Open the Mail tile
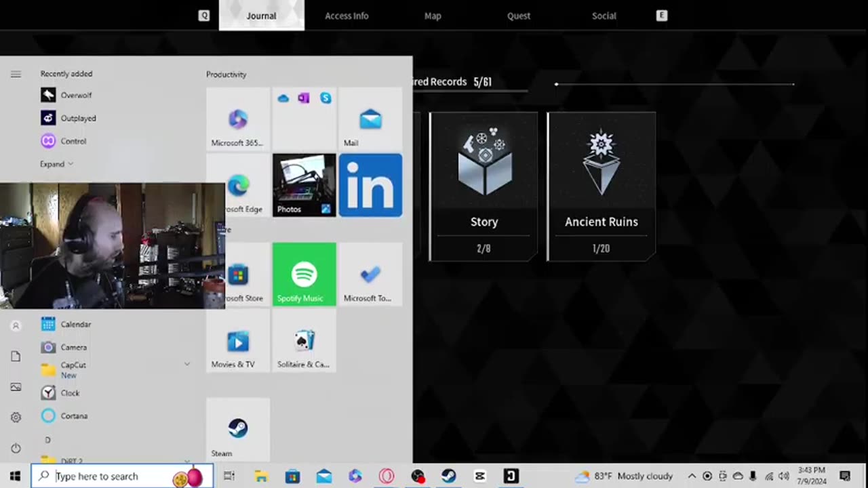The image size is (868, 488). tap(370, 119)
